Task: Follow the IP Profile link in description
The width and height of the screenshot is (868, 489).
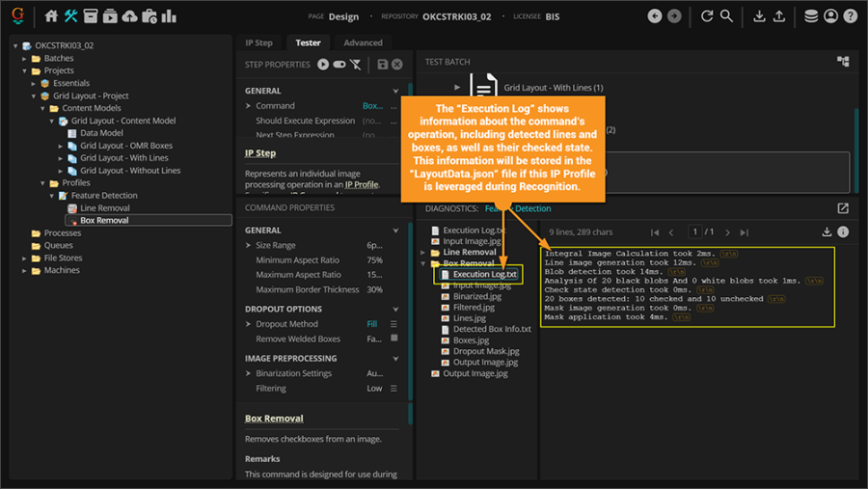Action: (362, 184)
